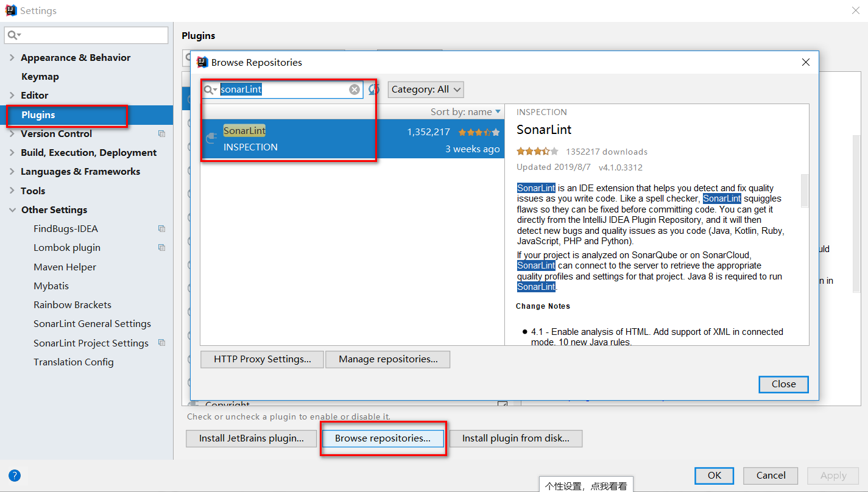Screen dimensions: 868x492
Task: Click icon beside SonarLint Project Settings
Action: pos(161,343)
